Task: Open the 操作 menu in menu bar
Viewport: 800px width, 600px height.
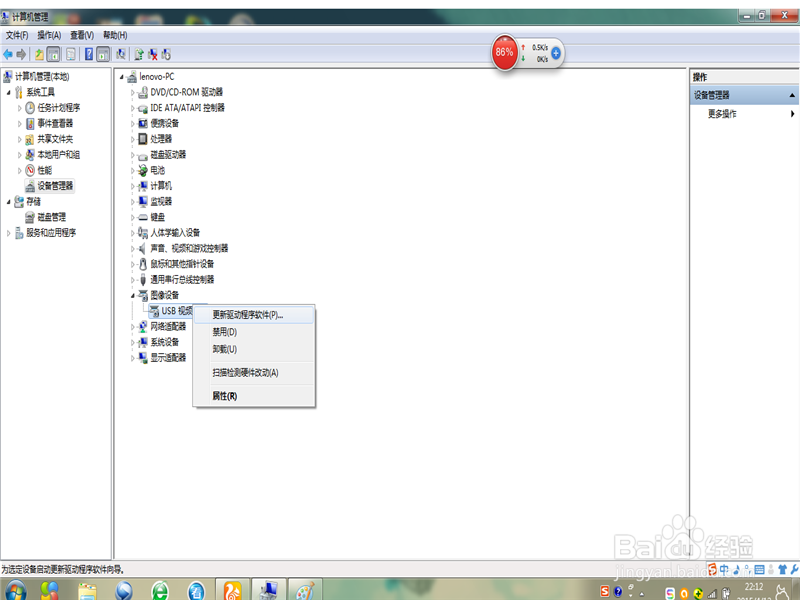Action: coord(49,35)
